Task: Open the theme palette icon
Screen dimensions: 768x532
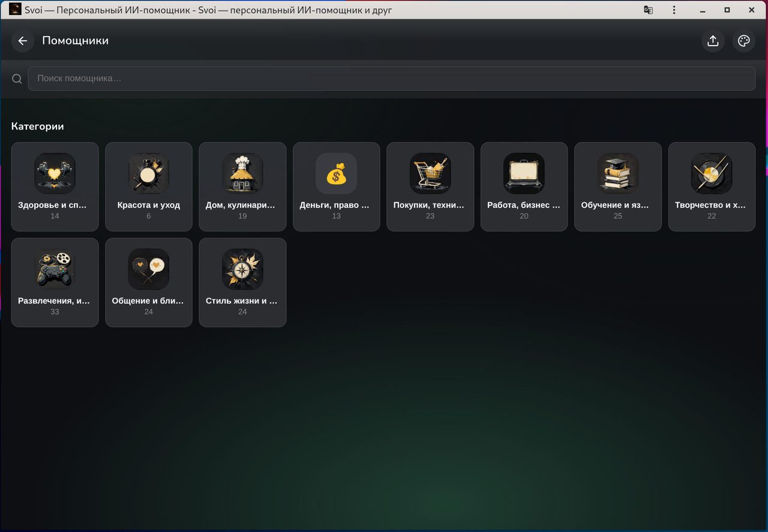Action: pos(744,41)
